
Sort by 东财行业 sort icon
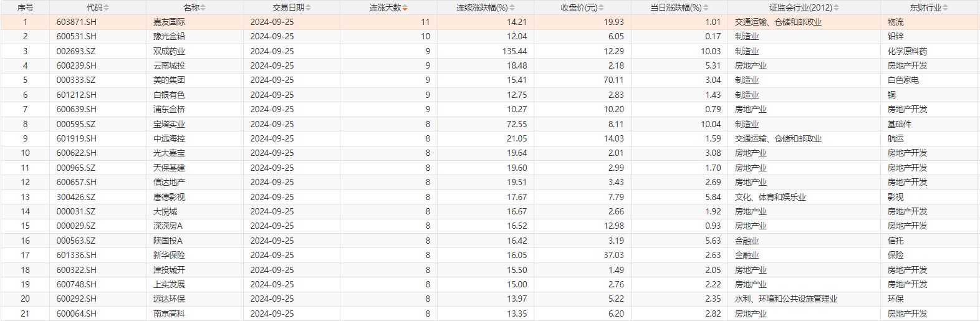pos(946,7)
